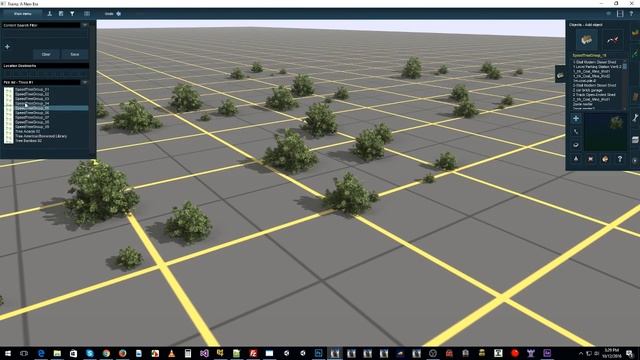Select SpeedTreeGroup_08 in the pick list
Image resolution: width=640 pixels, height=360 pixels.
[x=32, y=122]
